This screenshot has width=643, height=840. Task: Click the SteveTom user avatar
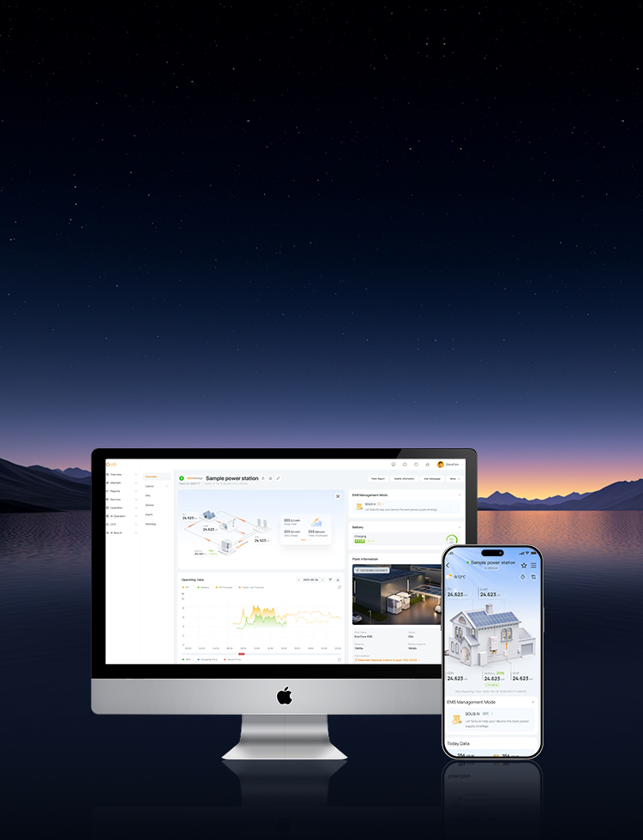[441, 465]
